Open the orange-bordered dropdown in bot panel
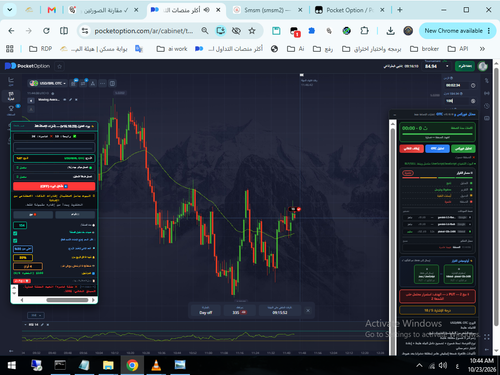 [28, 266]
